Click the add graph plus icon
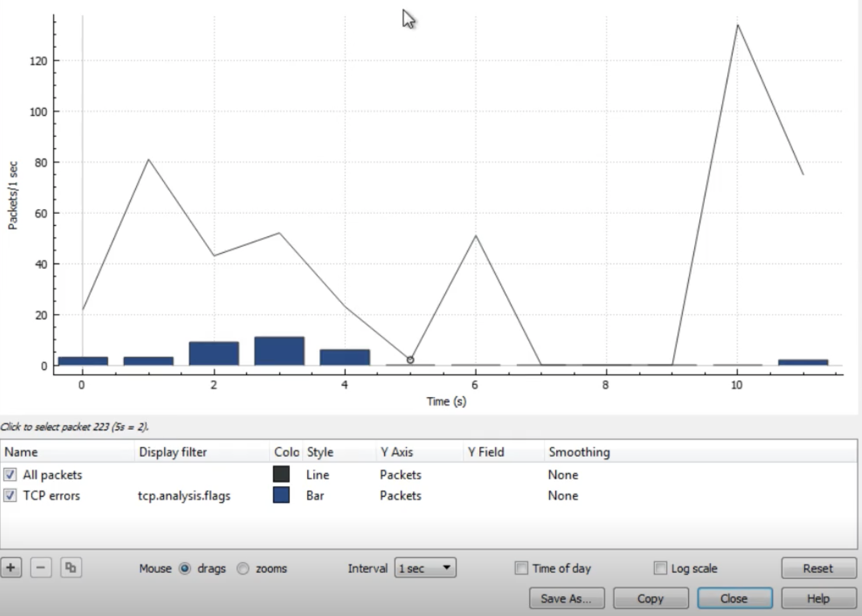Screen dimensions: 862x616 point(11,568)
